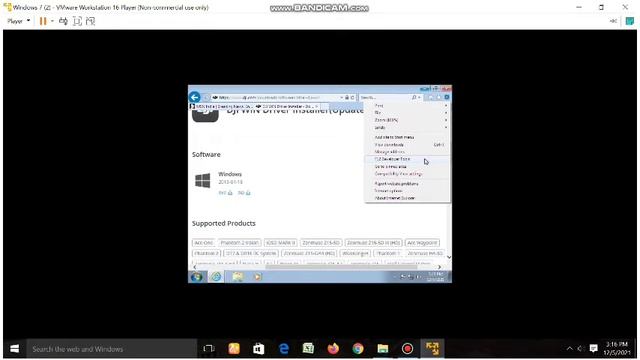The image size is (640, 360).
Task: Open Excel from host taskbar
Action: coord(308,349)
